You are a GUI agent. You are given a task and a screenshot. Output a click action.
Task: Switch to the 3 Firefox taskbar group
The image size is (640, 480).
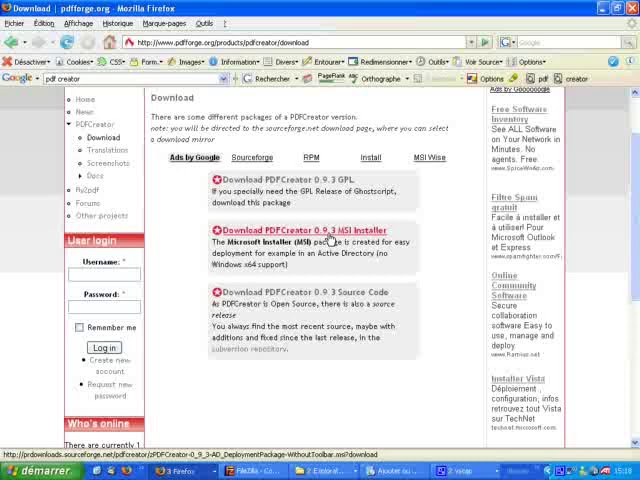click(x=184, y=471)
